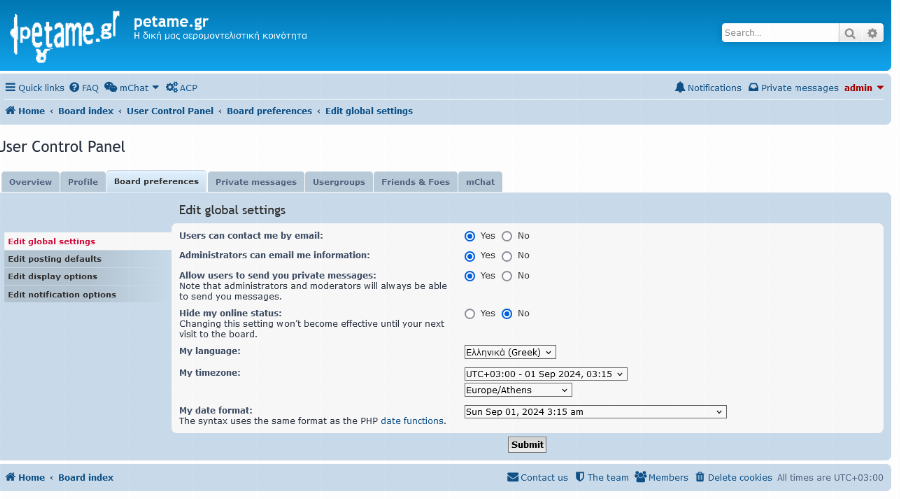Select the Board preferences tab
The height and width of the screenshot is (499, 900).
pyautogui.click(x=156, y=181)
